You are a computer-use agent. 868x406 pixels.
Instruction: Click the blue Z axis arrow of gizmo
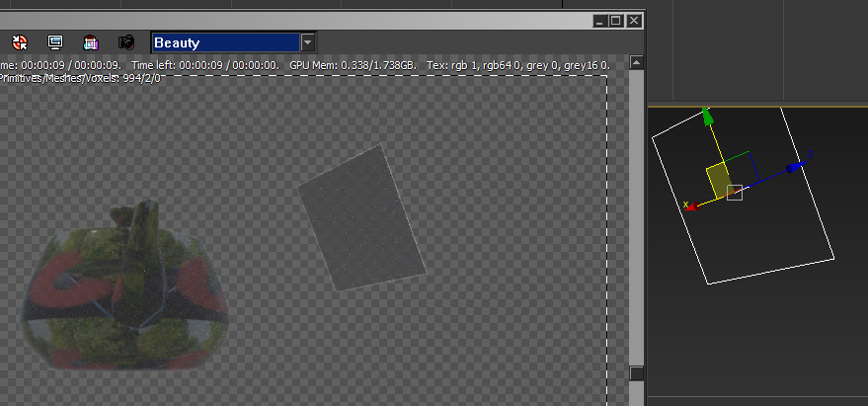[797, 166]
